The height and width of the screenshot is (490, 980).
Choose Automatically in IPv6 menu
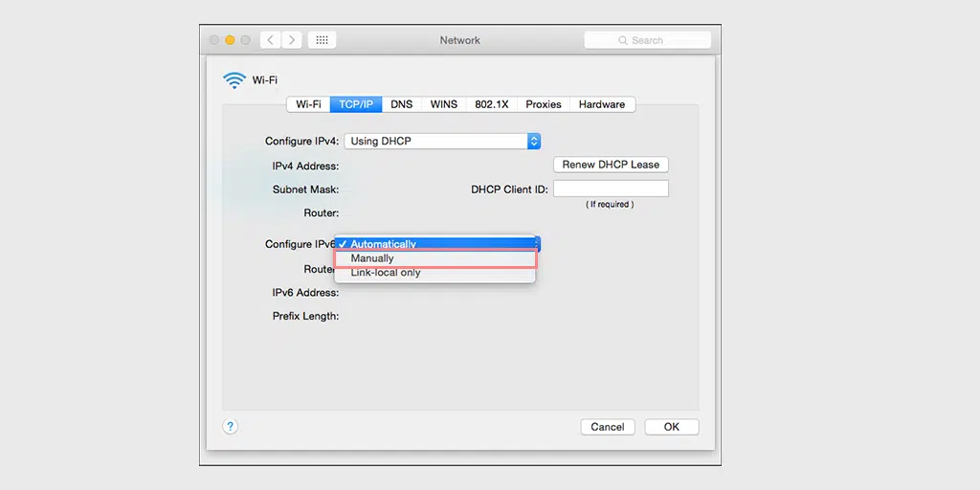(435, 243)
